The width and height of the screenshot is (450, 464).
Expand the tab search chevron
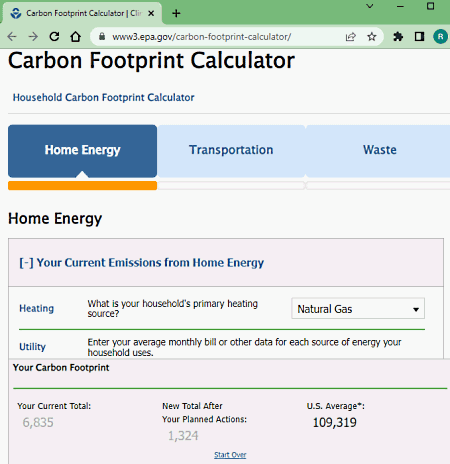[370, 6]
